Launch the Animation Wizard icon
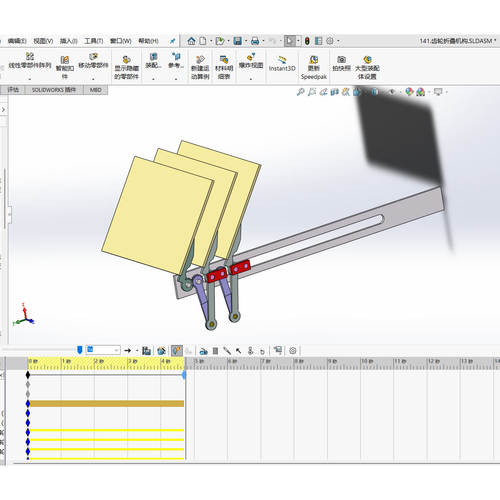The height and width of the screenshot is (500, 500). pos(161,350)
